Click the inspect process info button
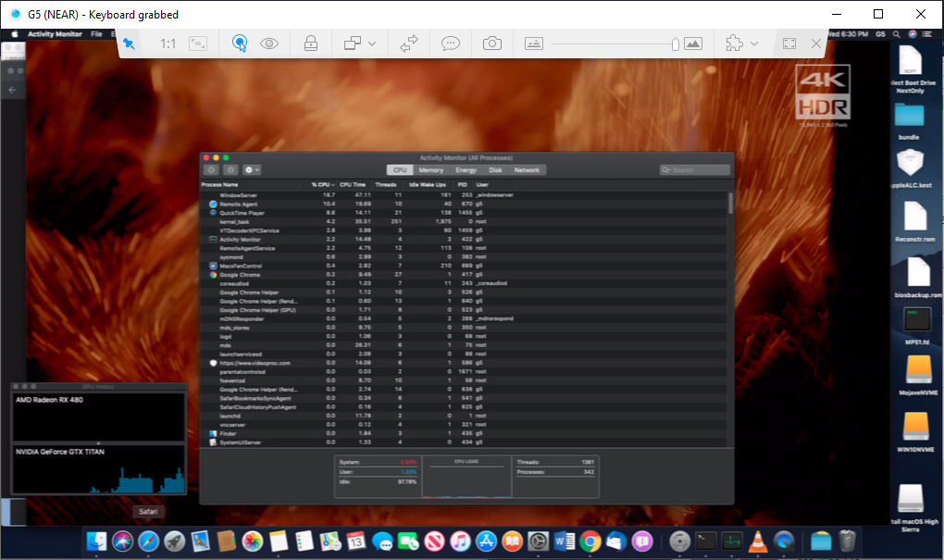This screenshot has height=560, width=944. click(x=230, y=169)
